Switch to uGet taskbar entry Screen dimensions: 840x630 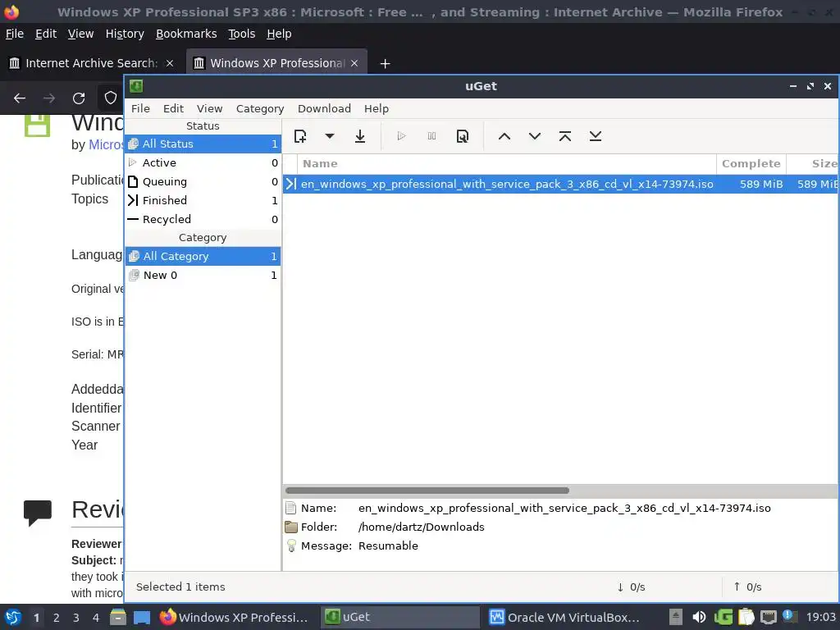[399, 617]
